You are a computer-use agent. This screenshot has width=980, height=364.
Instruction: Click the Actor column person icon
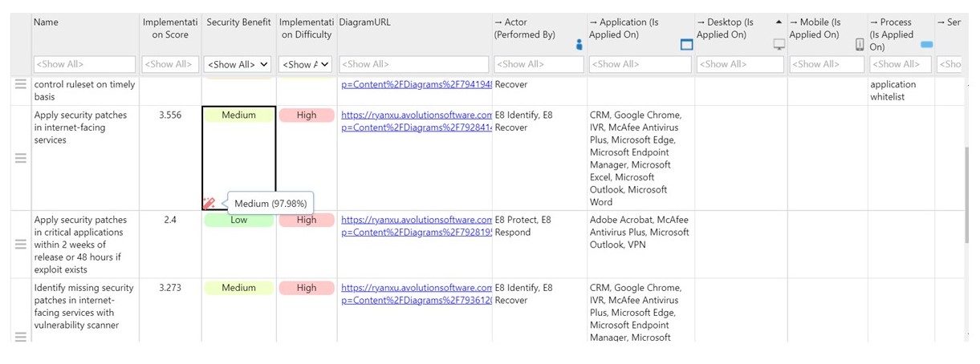tap(579, 46)
